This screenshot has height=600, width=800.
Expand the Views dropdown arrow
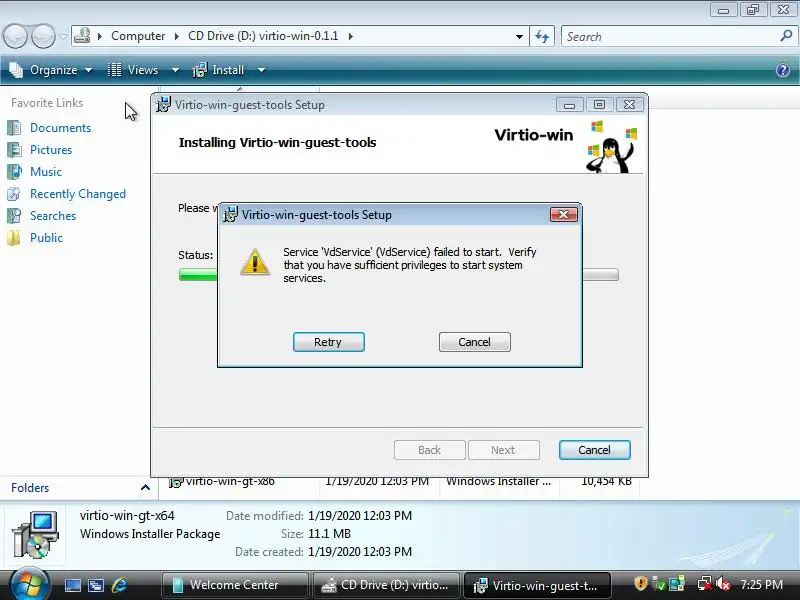point(175,70)
